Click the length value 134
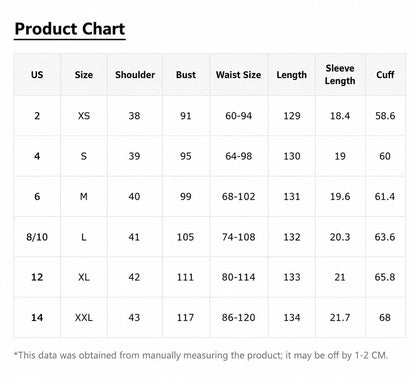Viewport: 416px width, 380px height. pyautogui.click(x=292, y=317)
